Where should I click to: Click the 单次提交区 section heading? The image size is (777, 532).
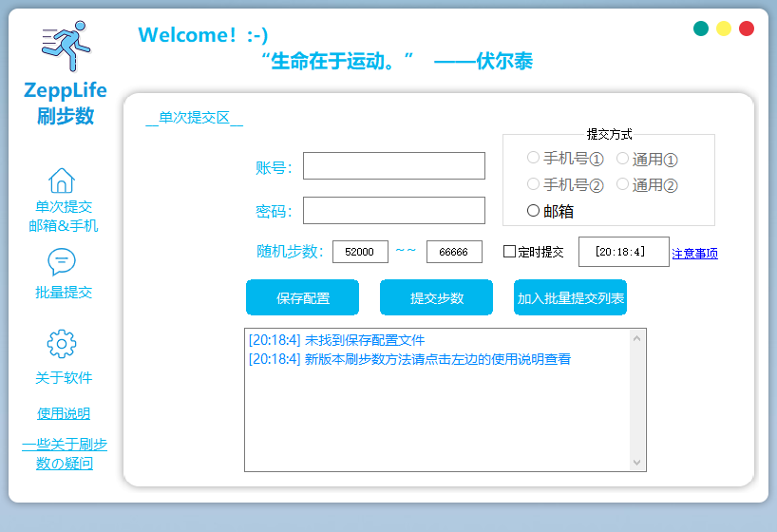[194, 118]
